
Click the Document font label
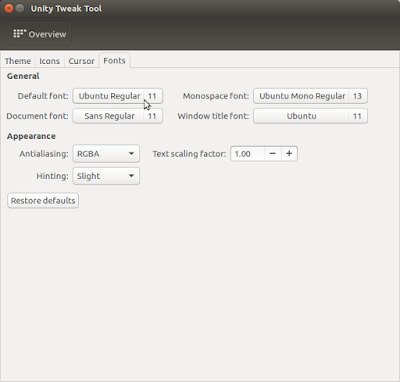pos(37,116)
